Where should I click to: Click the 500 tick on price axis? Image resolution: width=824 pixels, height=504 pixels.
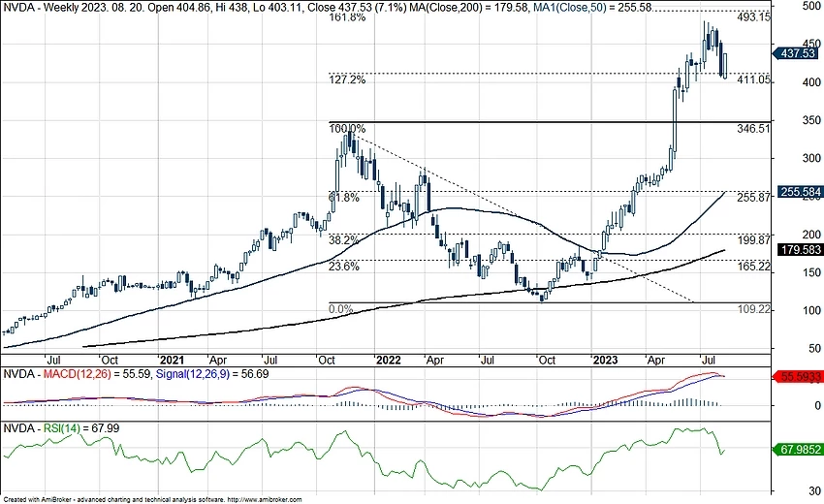point(812,7)
